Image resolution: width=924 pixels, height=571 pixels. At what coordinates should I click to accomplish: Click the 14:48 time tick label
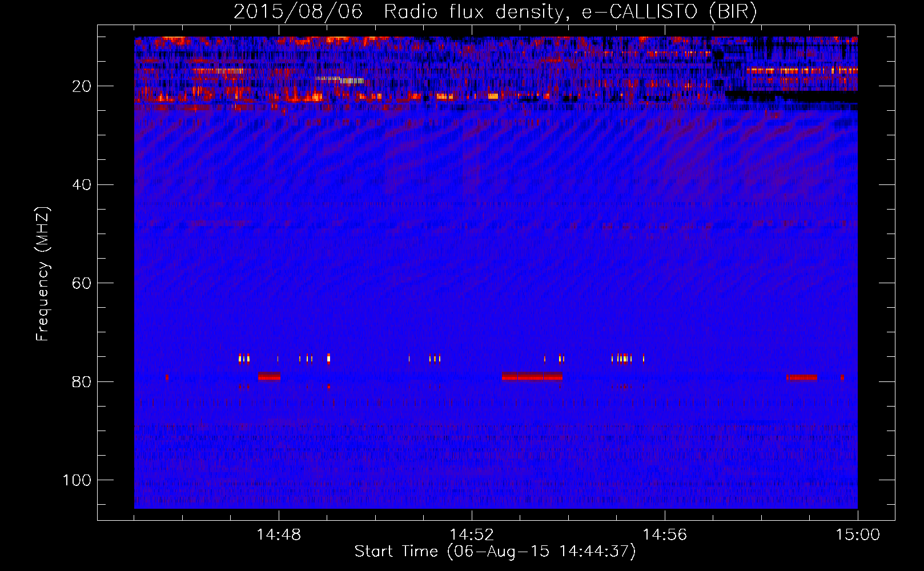click(279, 535)
